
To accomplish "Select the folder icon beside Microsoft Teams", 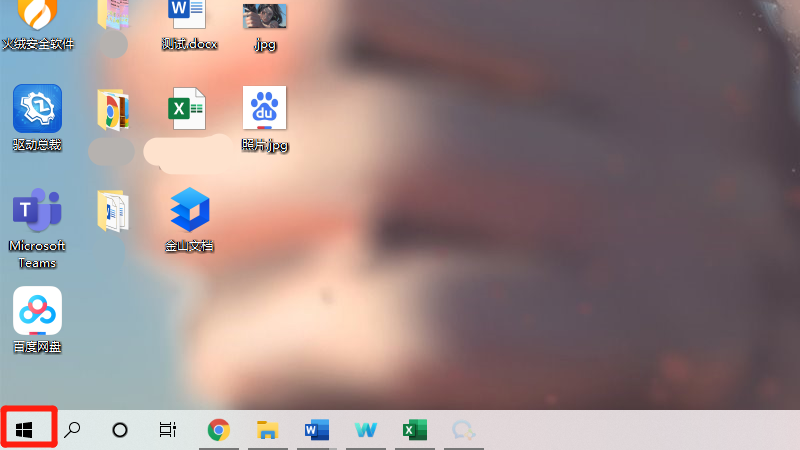I will (x=112, y=210).
